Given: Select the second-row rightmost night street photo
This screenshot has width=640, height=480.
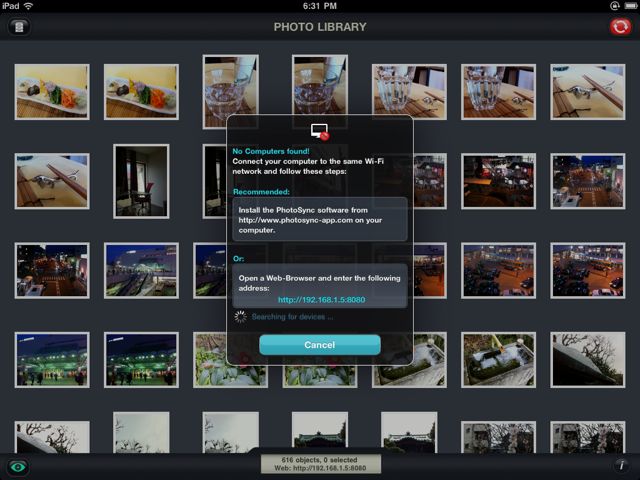Looking at the screenshot, I should [588, 181].
